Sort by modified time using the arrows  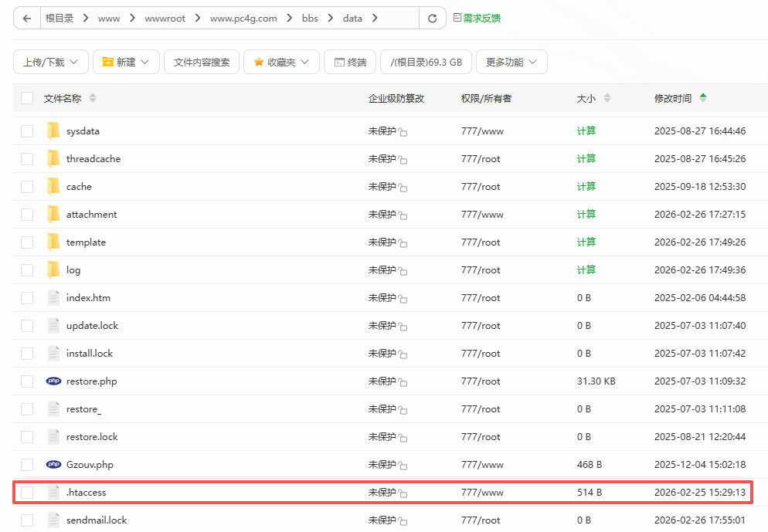[703, 98]
